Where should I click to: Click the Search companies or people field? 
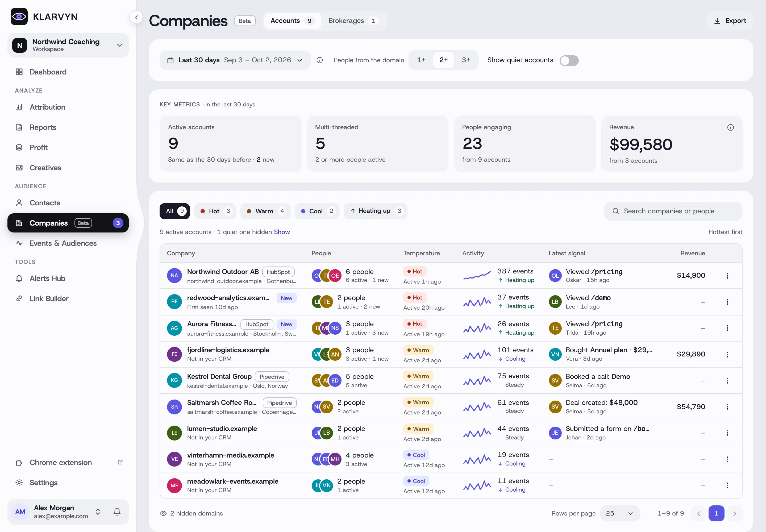(x=673, y=211)
